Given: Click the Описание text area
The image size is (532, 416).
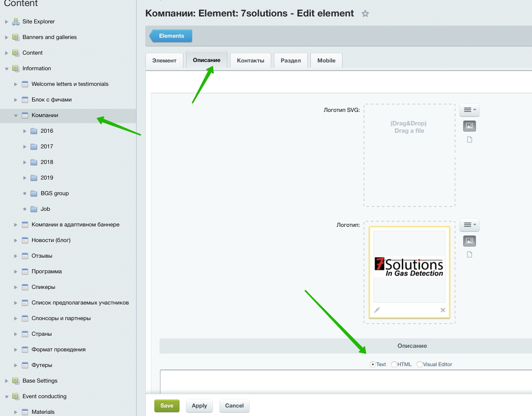Looking at the screenshot, I should (x=346, y=381).
